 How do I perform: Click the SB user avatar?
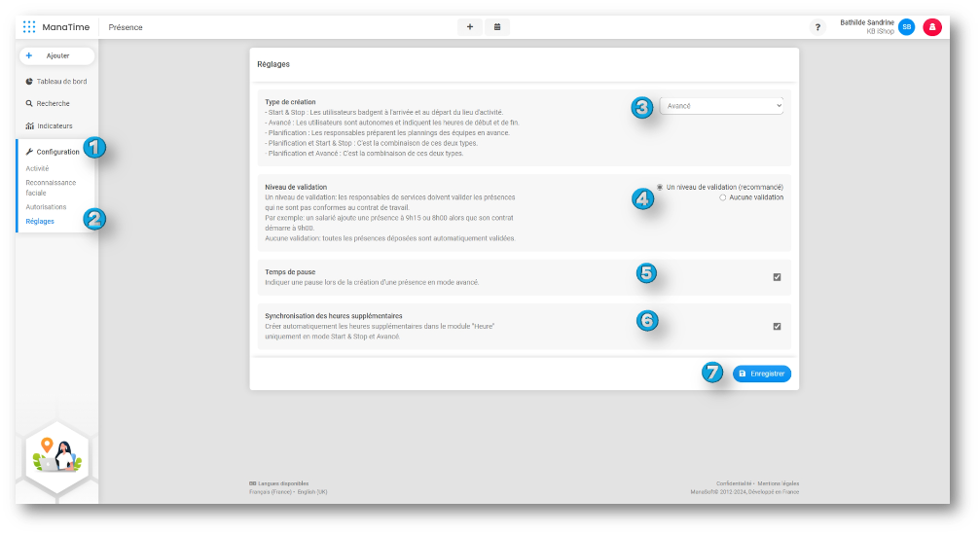point(906,27)
